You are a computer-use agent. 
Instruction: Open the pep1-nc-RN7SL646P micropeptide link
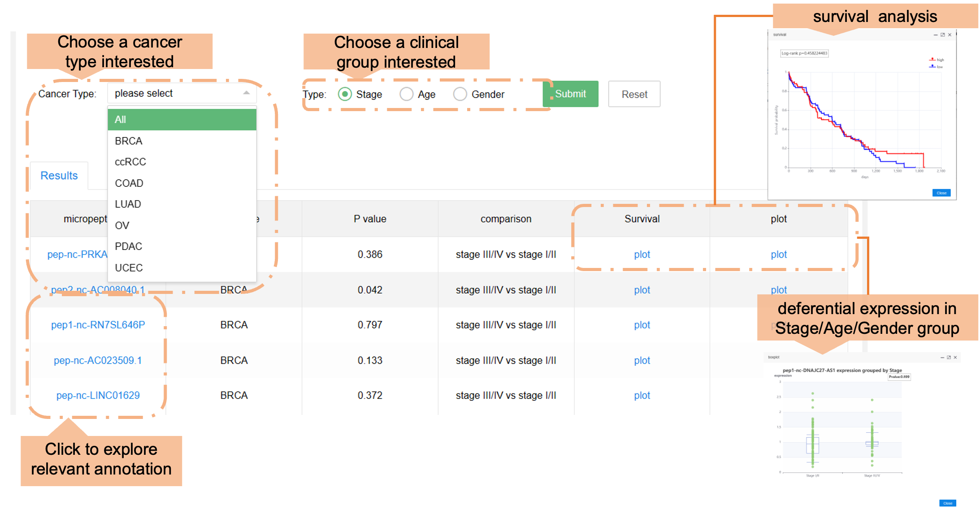(98, 325)
